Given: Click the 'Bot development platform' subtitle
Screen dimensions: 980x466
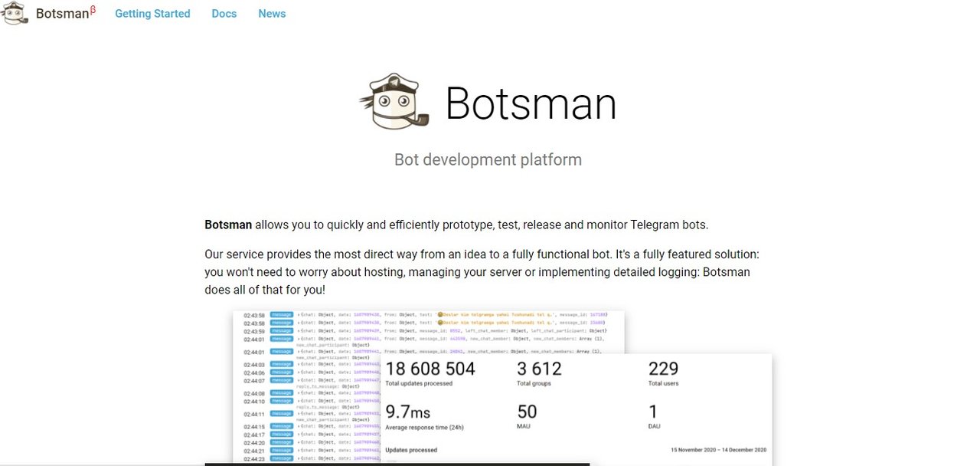Looking at the screenshot, I should (488, 159).
